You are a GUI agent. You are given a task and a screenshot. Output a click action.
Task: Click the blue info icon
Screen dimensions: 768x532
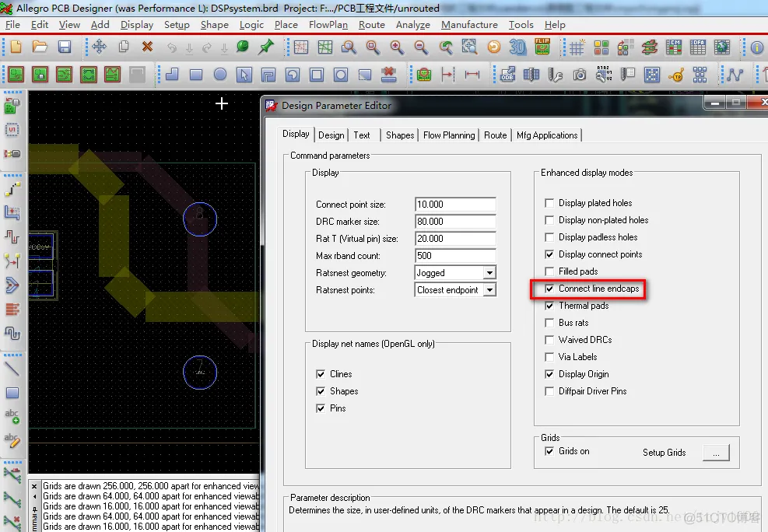(757, 47)
